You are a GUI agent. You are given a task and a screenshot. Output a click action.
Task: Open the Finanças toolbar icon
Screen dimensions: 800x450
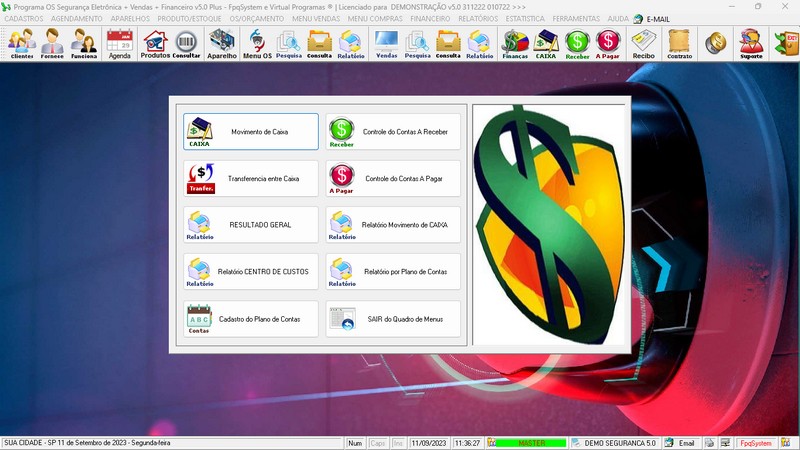click(514, 43)
